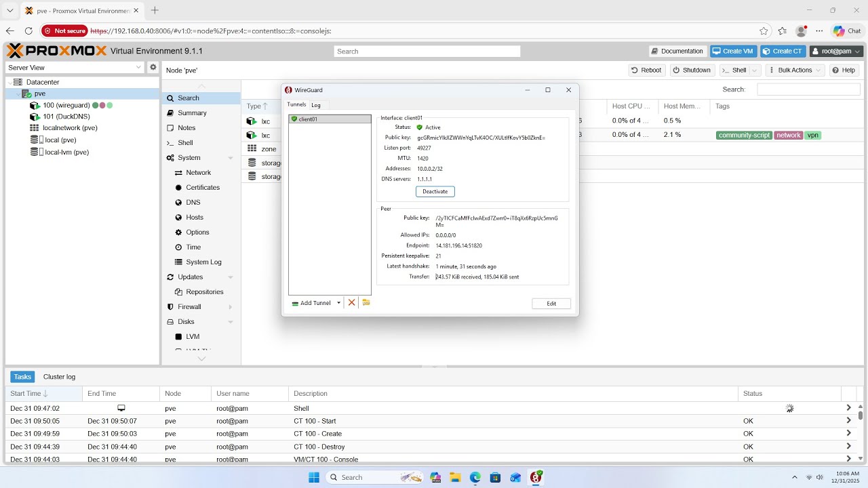This screenshot has height=488, width=868.
Task: Select the Tasks tab
Action: pyautogui.click(x=22, y=377)
